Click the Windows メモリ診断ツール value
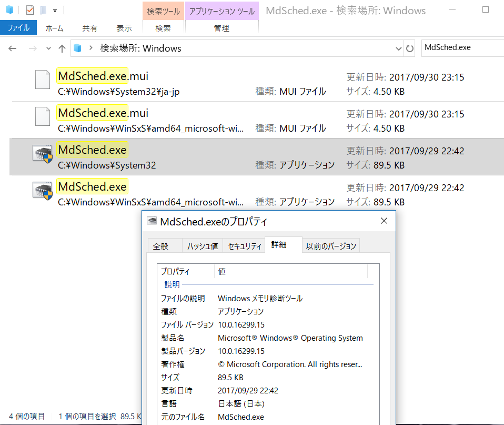Viewport: 504px width, 425px height. [260, 298]
